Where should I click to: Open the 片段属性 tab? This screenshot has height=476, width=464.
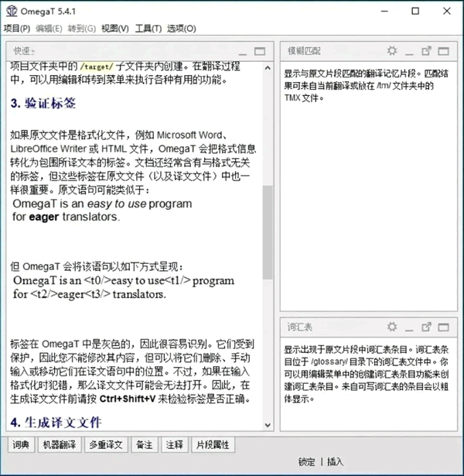213,445
